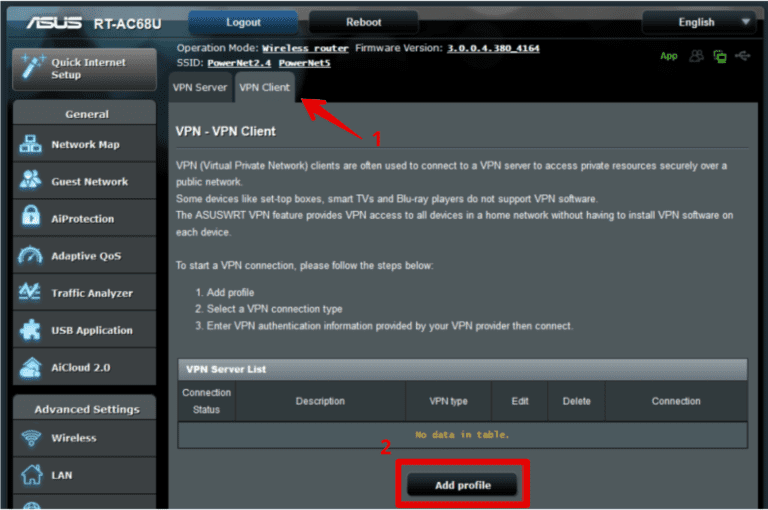
Task: Click the Description column header
Action: click(320, 401)
